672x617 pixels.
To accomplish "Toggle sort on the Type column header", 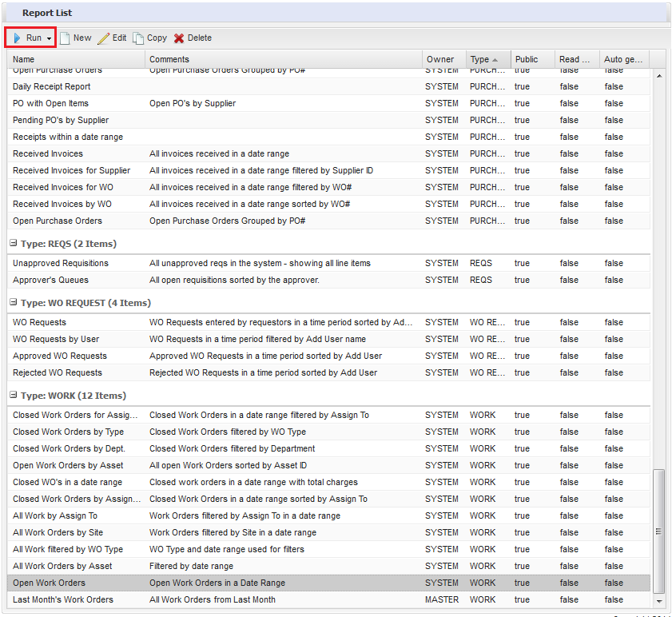I will 488,59.
